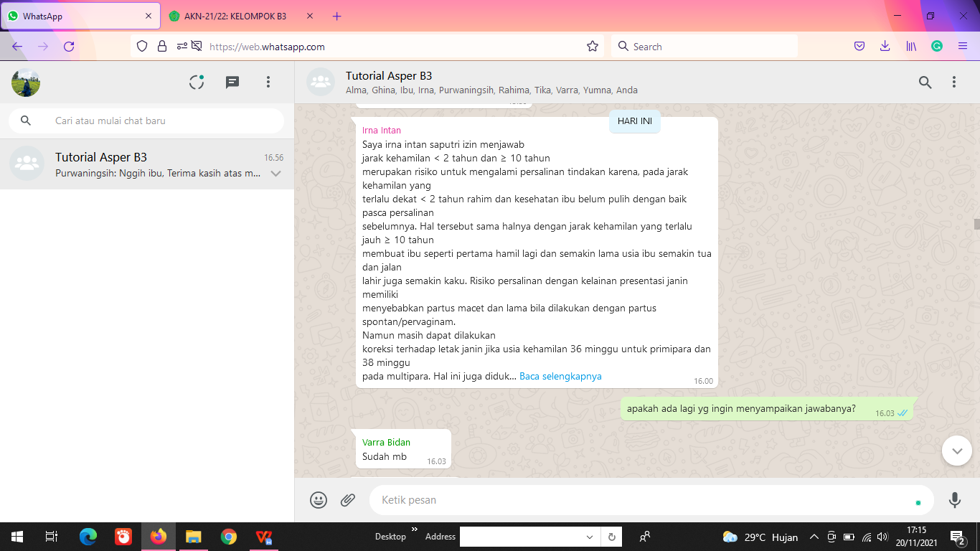Jump to latest with the scroll-down arrow button
The height and width of the screenshot is (551, 980).
click(956, 451)
